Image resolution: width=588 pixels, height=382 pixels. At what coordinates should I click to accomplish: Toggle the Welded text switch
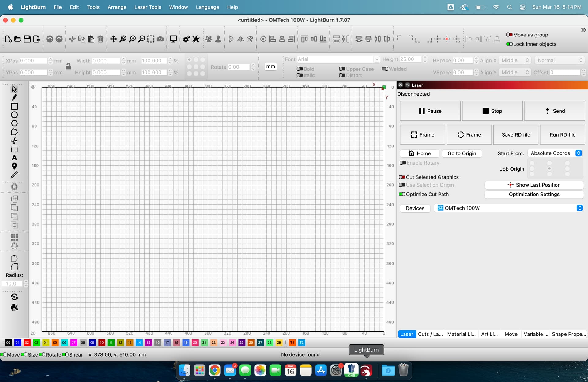[385, 69]
